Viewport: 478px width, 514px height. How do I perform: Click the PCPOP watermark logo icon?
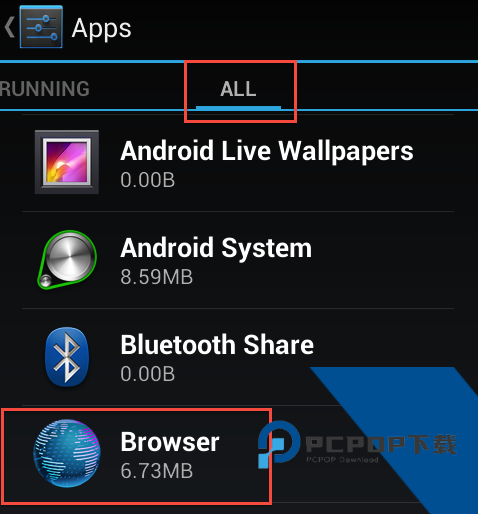pyautogui.click(x=279, y=445)
